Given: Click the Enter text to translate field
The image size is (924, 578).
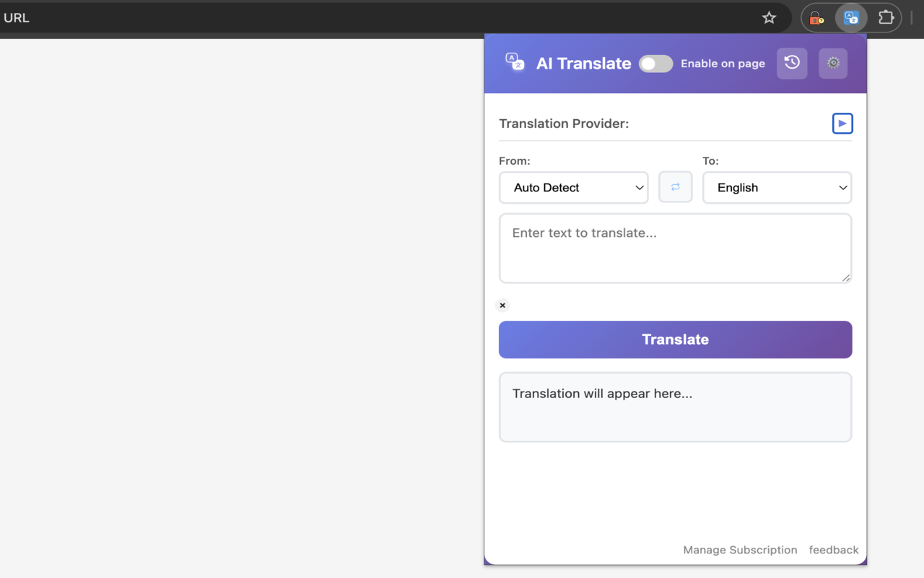Looking at the screenshot, I should click(675, 248).
